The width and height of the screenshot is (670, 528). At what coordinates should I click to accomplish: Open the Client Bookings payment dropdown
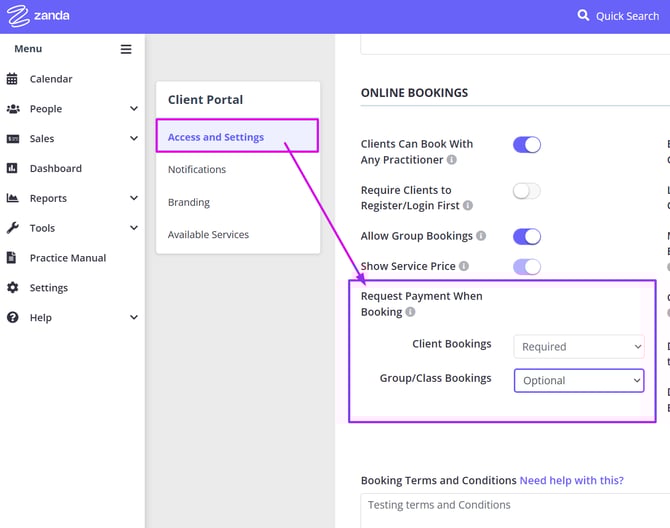(579, 347)
